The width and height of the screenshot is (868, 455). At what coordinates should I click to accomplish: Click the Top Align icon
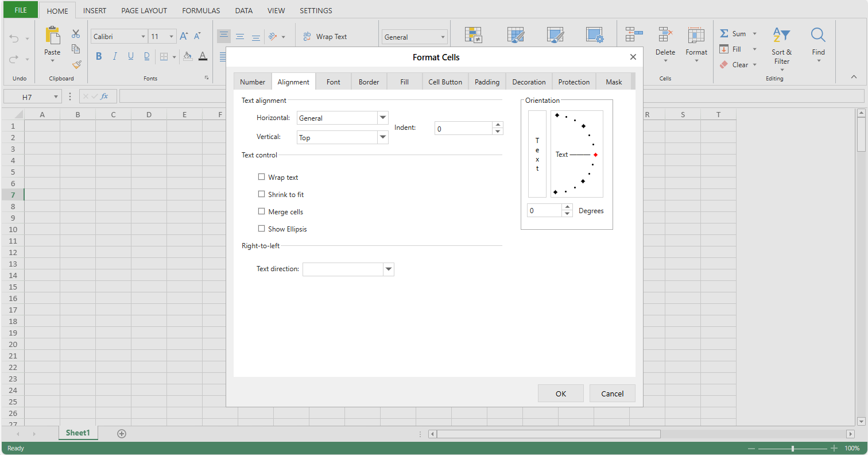[224, 36]
